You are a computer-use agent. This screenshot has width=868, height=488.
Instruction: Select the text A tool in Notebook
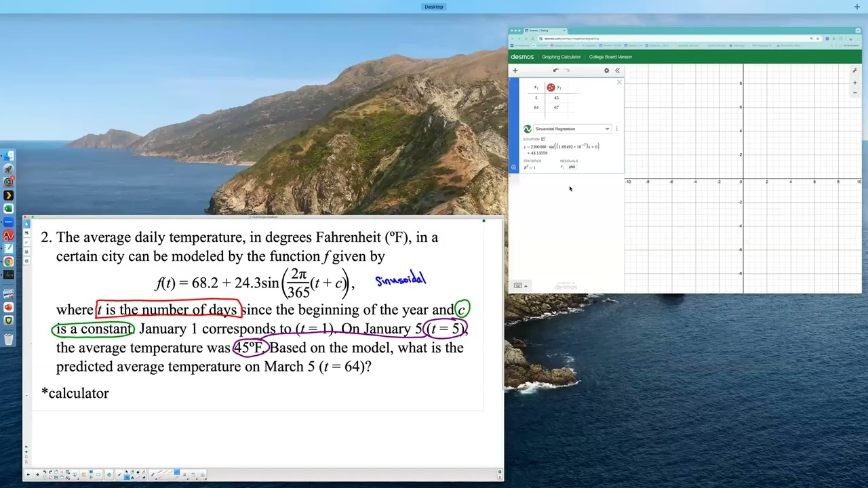[x=133, y=478]
